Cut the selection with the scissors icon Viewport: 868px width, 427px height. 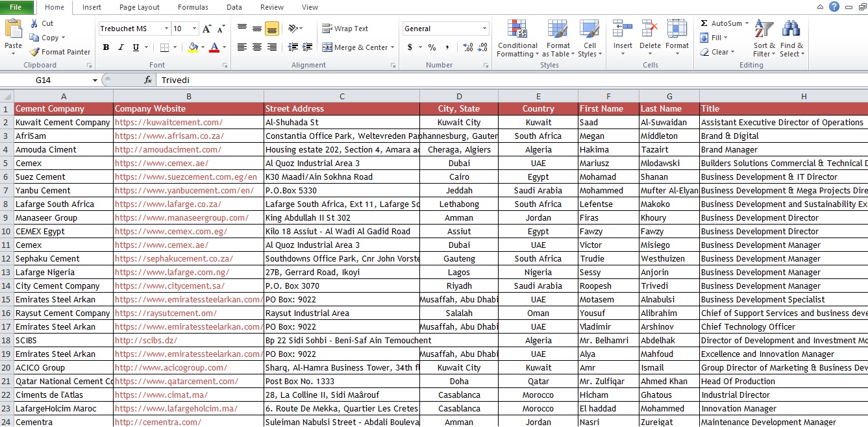[34, 23]
